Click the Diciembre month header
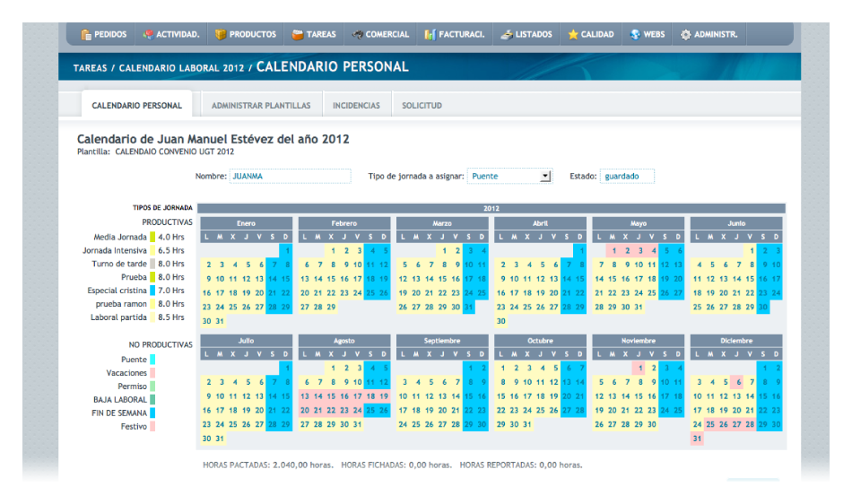The image size is (852, 504). [736, 341]
